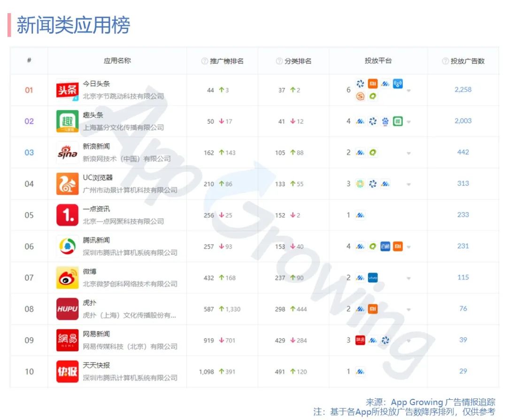Click the 分类排名 column header

(298, 61)
